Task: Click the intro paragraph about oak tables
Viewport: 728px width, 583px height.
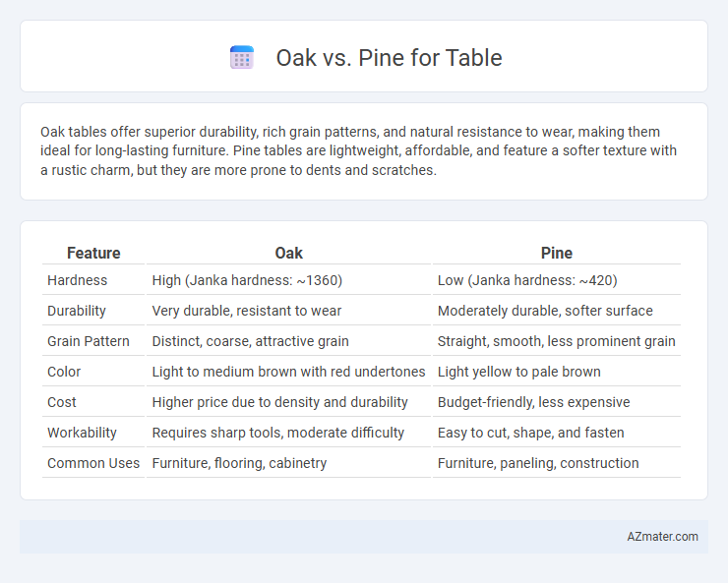Action: coord(358,150)
